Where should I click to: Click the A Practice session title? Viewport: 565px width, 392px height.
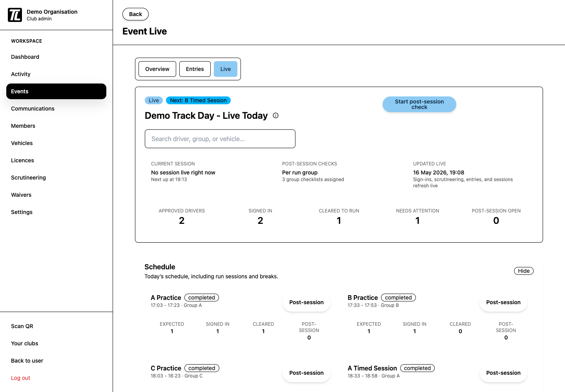coord(166,298)
